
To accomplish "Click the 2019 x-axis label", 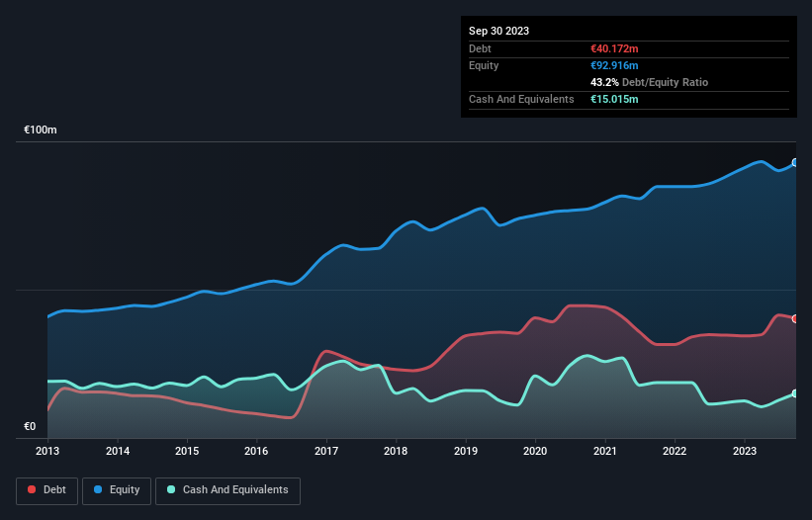I will [x=466, y=451].
